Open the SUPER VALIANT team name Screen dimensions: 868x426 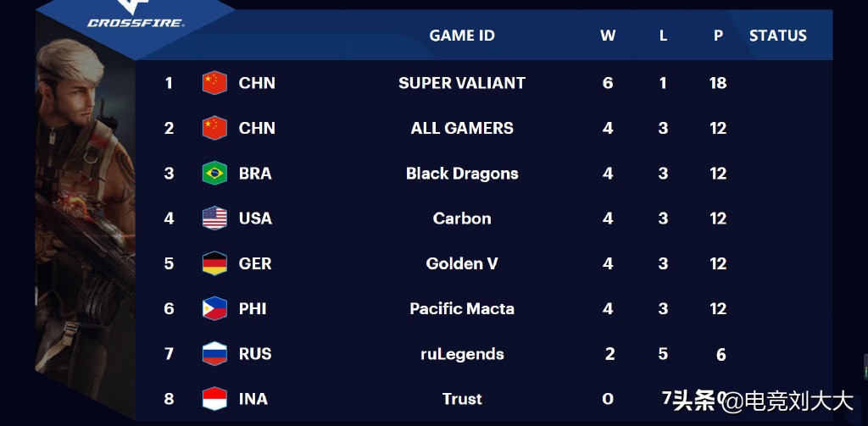[x=462, y=83]
